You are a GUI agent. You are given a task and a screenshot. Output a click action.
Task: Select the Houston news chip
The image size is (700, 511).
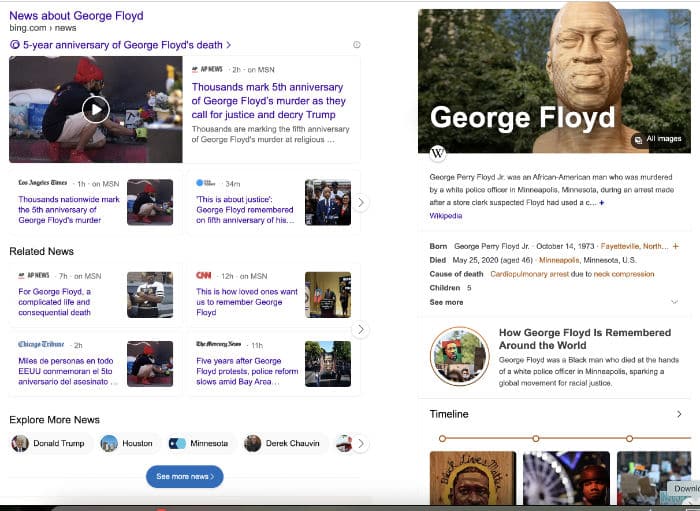129,444
